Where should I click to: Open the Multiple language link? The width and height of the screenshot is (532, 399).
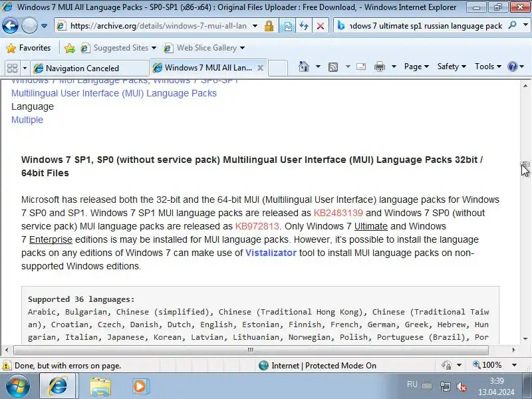(27, 120)
